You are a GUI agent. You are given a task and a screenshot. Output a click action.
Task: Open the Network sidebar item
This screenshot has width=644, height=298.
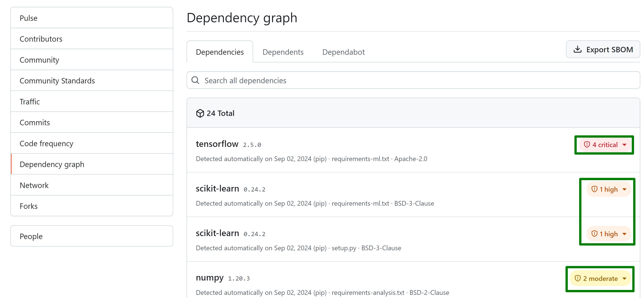pyautogui.click(x=92, y=185)
